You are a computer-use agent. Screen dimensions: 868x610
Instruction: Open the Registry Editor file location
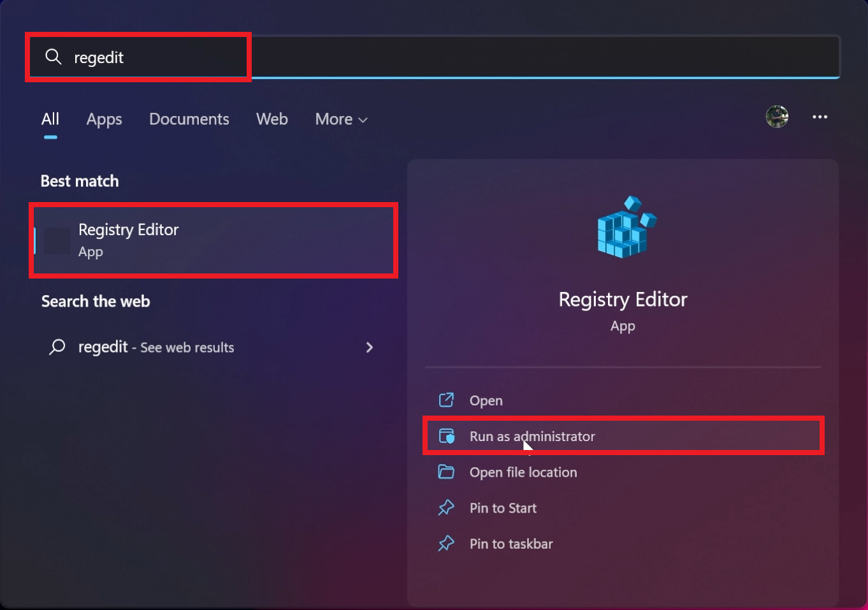(523, 472)
